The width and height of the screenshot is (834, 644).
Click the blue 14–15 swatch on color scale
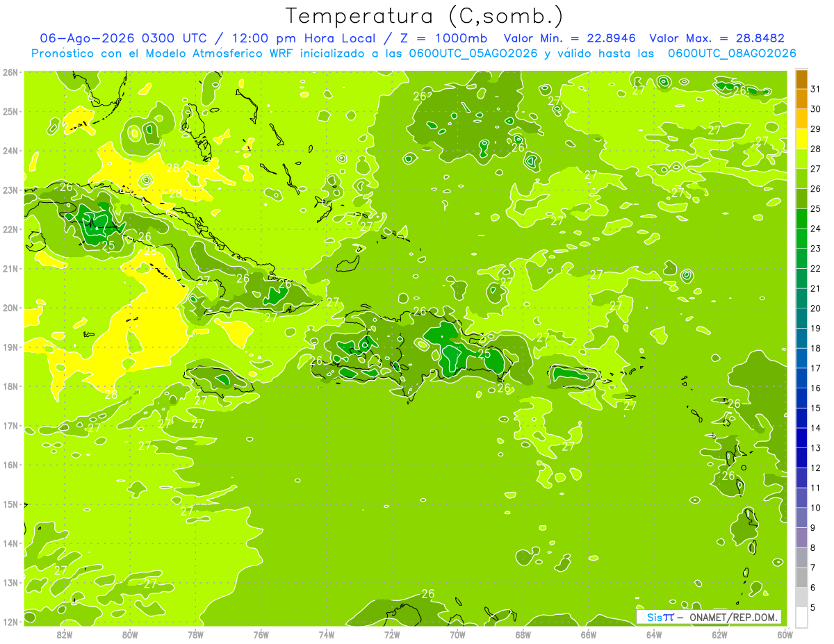(801, 418)
